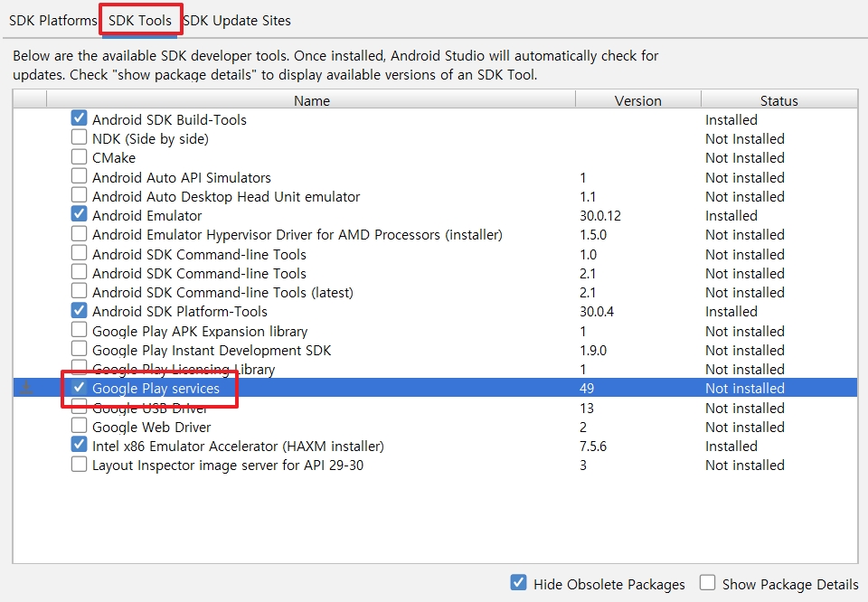The height and width of the screenshot is (602, 868).
Task: Sort by the Status column header
Action: pyautogui.click(x=778, y=100)
